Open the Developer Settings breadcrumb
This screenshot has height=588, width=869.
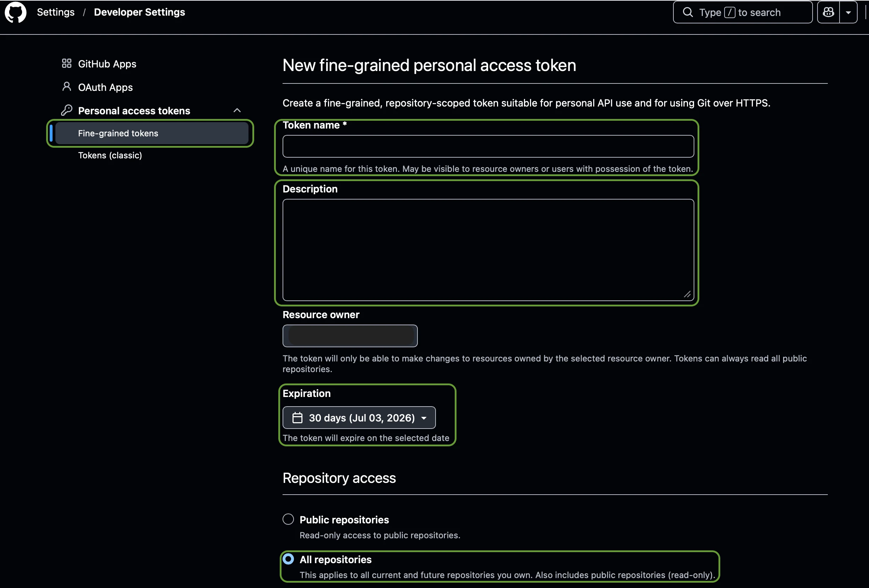point(140,12)
